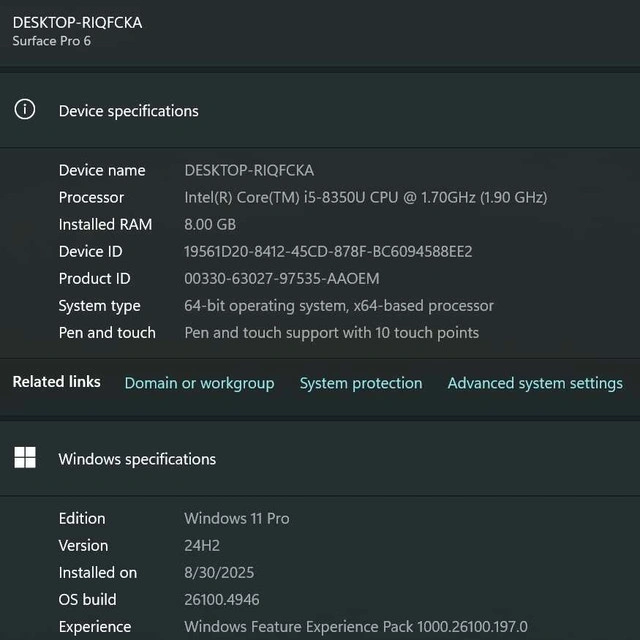Click the Device specifications info icon

point(25,110)
